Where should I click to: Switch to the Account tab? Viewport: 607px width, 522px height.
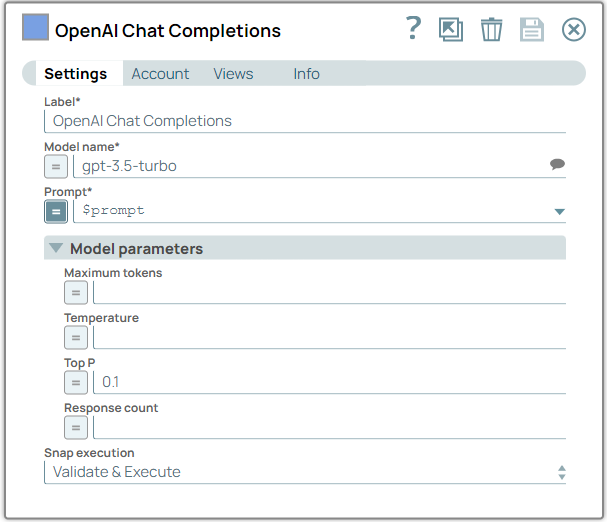160,74
